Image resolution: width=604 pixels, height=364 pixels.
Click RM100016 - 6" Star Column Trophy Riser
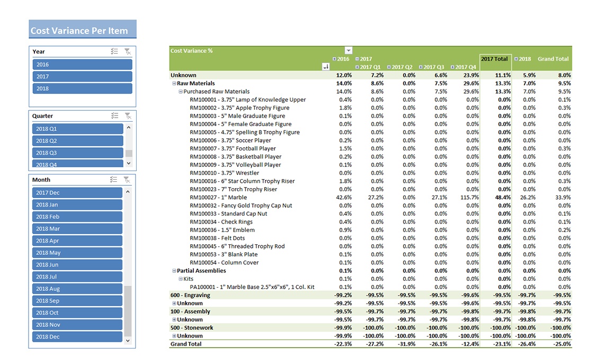click(242, 181)
